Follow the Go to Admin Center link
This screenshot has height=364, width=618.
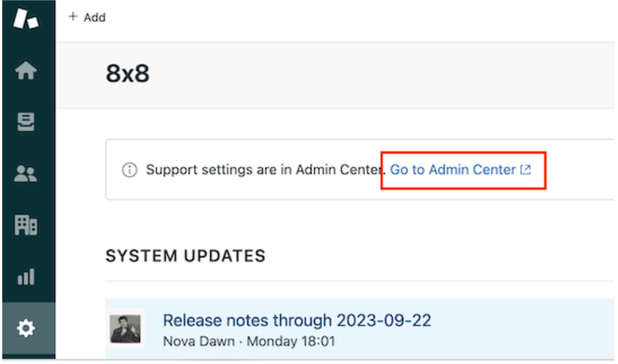(x=452, y=170)
